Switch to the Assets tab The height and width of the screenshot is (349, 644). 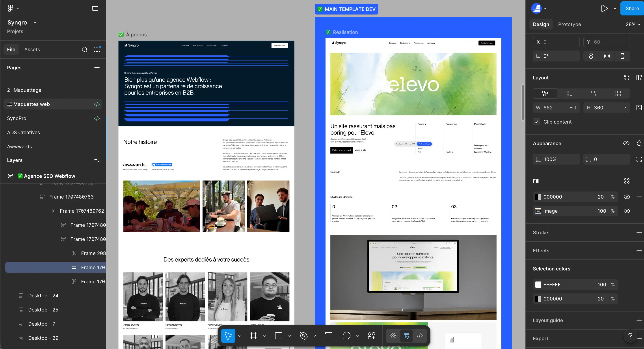32,49
